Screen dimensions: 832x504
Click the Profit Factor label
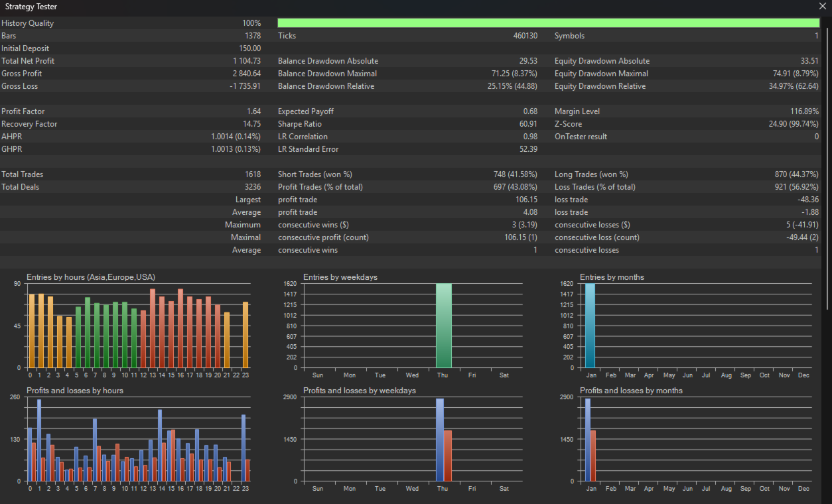(23, 111)
